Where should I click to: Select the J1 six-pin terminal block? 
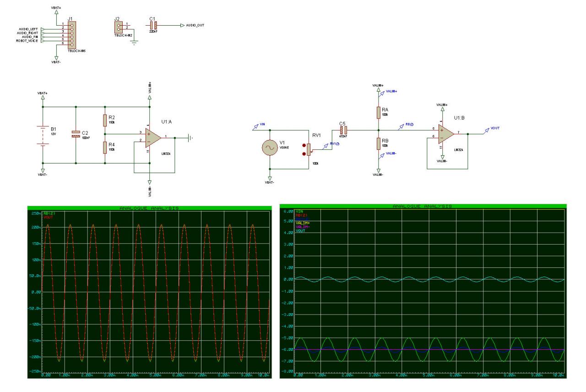[71, 36]
